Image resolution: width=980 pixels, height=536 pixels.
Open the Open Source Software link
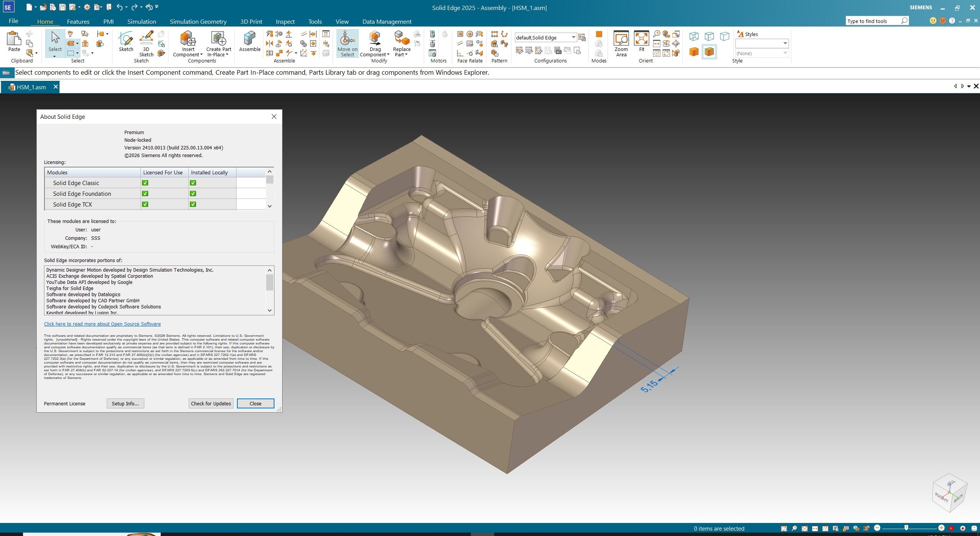tap(102, 324)
